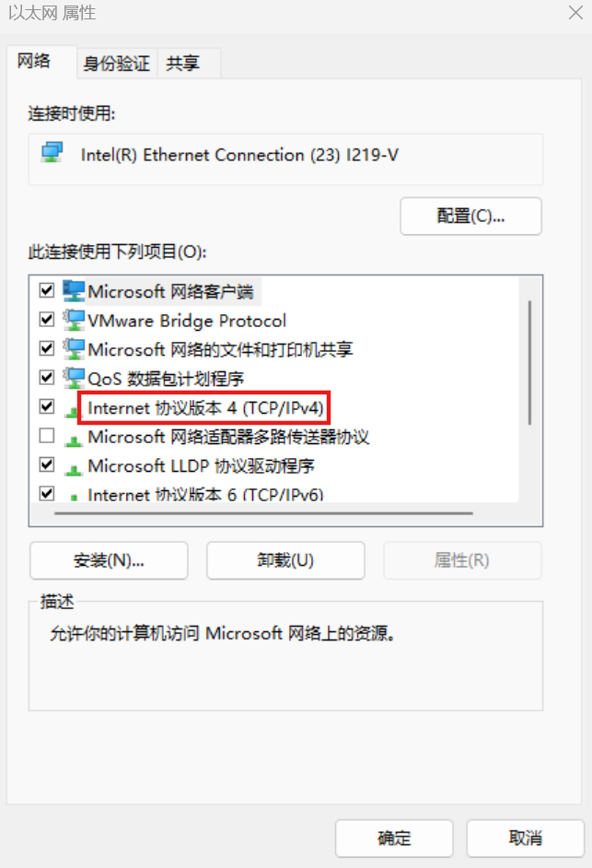This screenshot has width=592, height=868.
Task: Click the QoS 数据包计划程序 icon
Action: tap(74, 378)
